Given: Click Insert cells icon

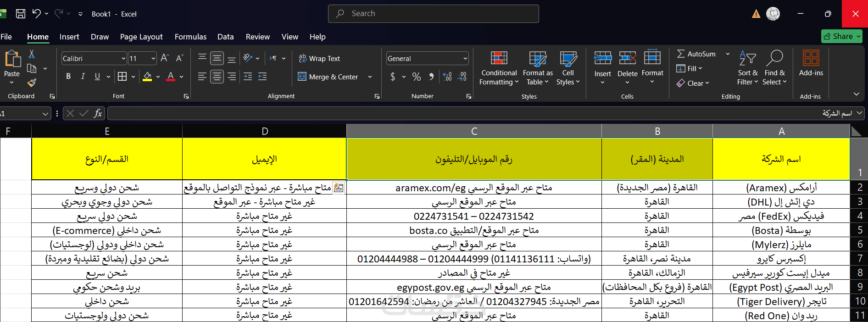Looking at the screenshot, I should (x=603, y=58).
